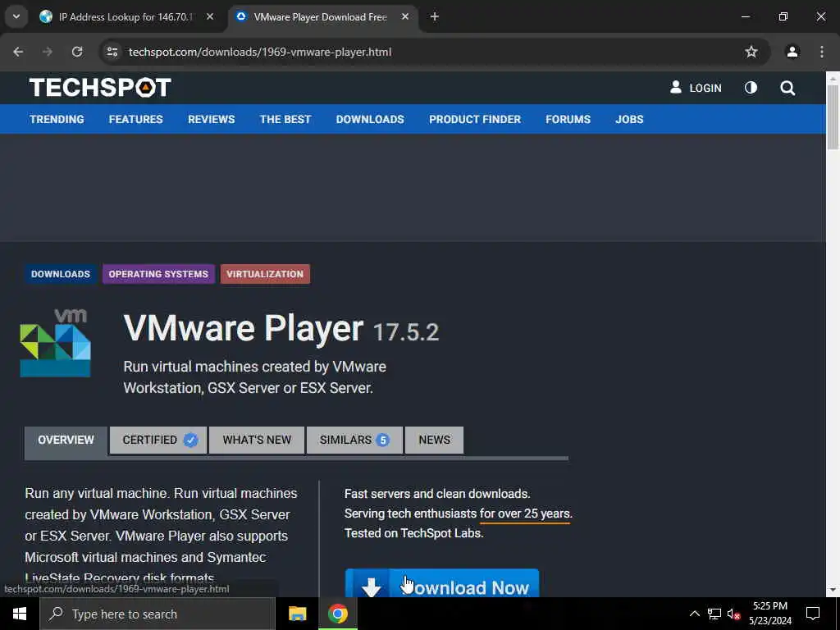
Task: Close the IP Address Lookup tab
Action: pyautogui.click(x=210, y=16)
